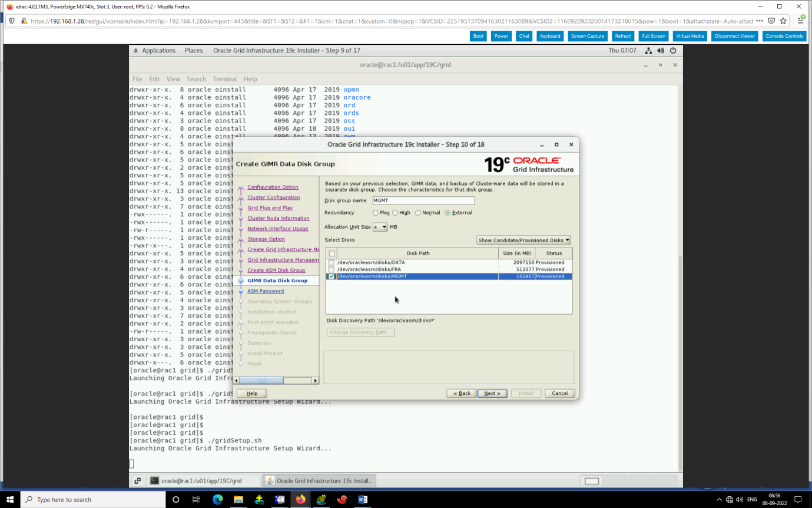Click the GNOME show-desktop button in bottom panel

click(x=137, y=480)
